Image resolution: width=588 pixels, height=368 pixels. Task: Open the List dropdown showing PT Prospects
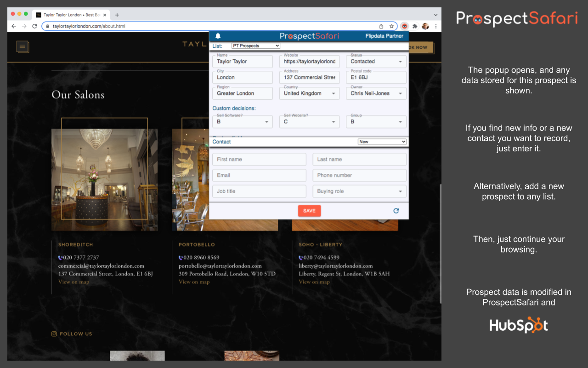click(256, 46)
